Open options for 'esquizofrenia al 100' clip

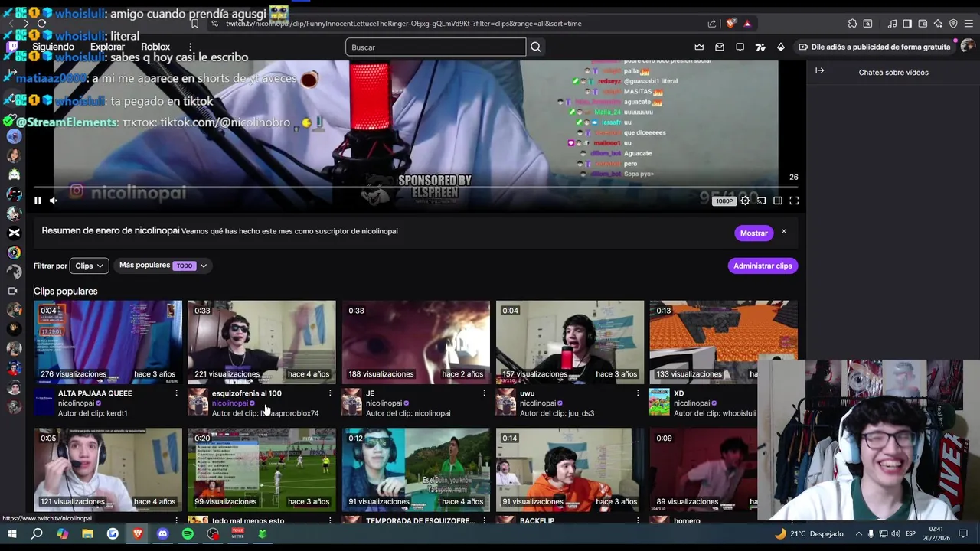point(330,393)
